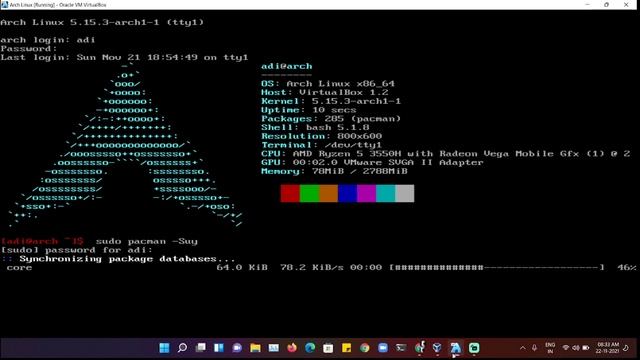Click magenta color block in neofetch

[x=367, y=193]
